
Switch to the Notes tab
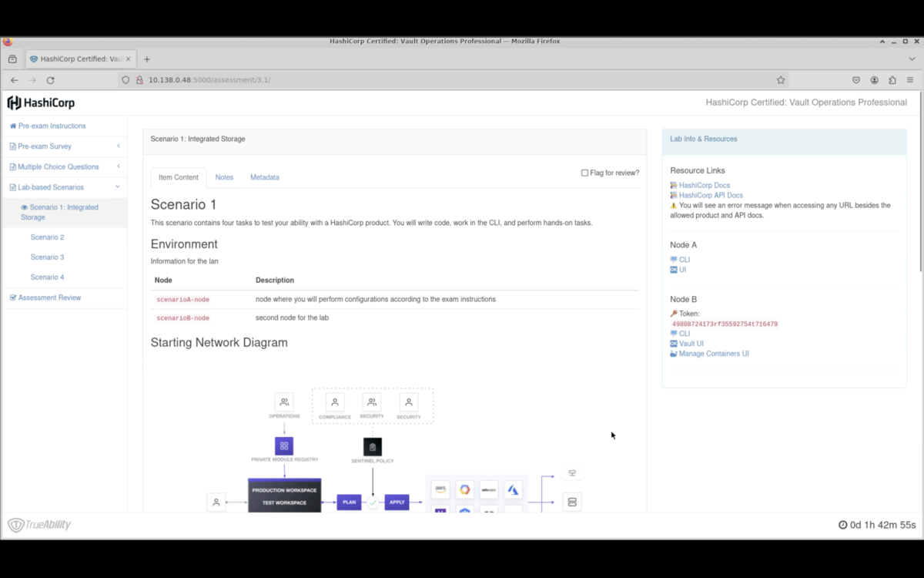pyautogui.click(x=224, y=177)
